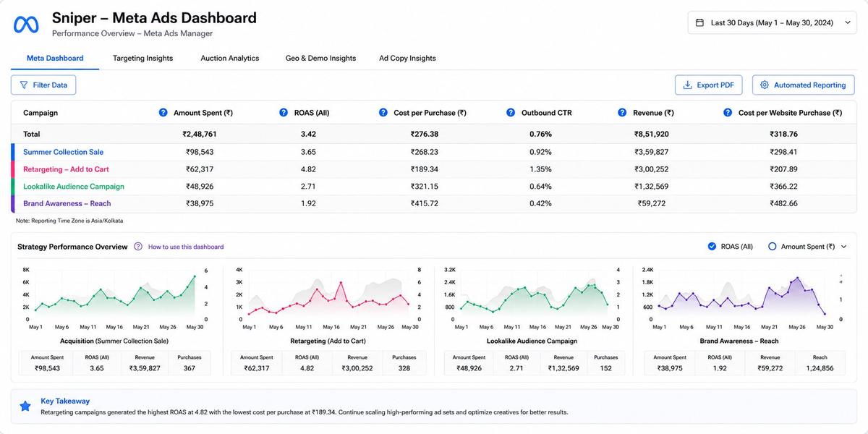
Task: Expand chevron beside Amount Spent chart option
Action: pyautogui.click(x=843, y=247)
